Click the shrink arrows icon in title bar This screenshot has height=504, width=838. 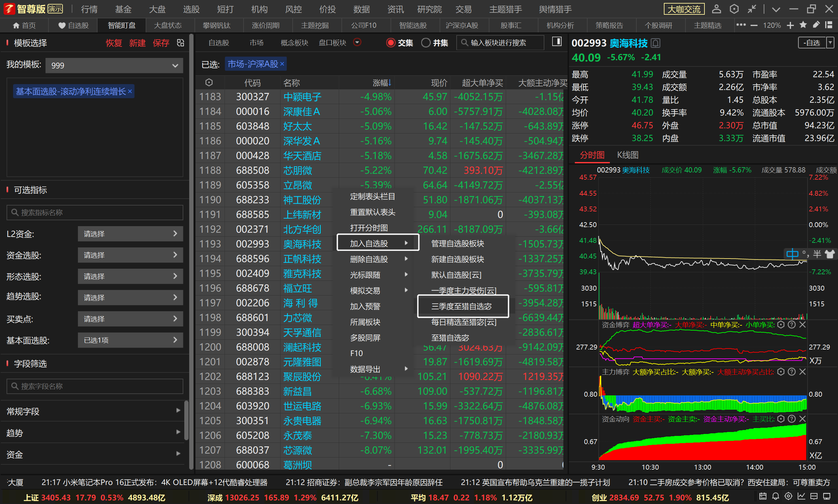(752, 9)
